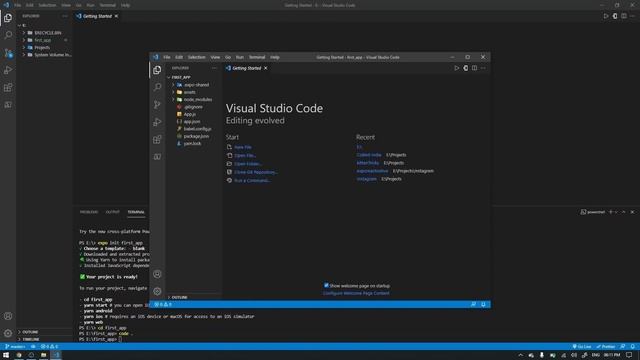
Task: Click New File link under Start
Action: coord(243,147)
